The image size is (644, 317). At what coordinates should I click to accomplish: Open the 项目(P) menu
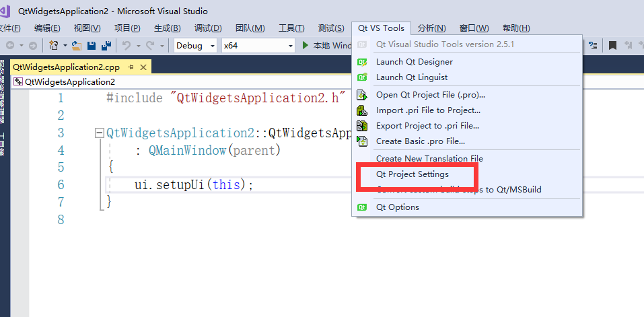[127, 28]
